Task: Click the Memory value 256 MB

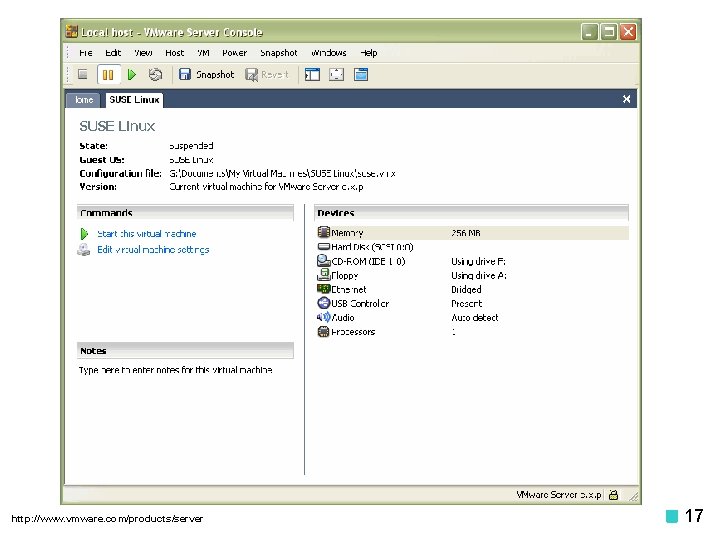Action: click(x=466, y=233)
